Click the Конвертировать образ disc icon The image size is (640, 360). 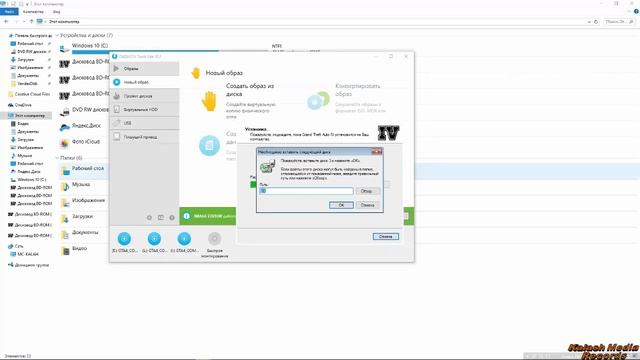coord(318,101)
